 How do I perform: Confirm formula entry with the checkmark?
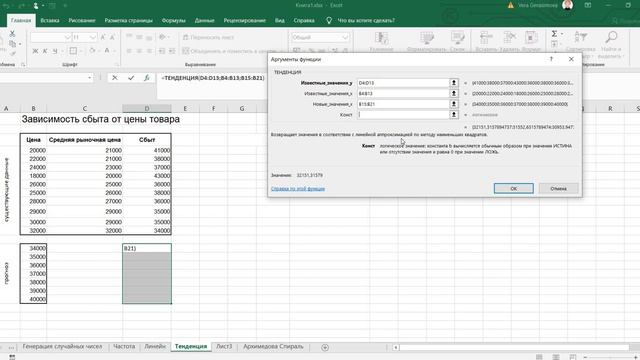(x=131, y=78)
